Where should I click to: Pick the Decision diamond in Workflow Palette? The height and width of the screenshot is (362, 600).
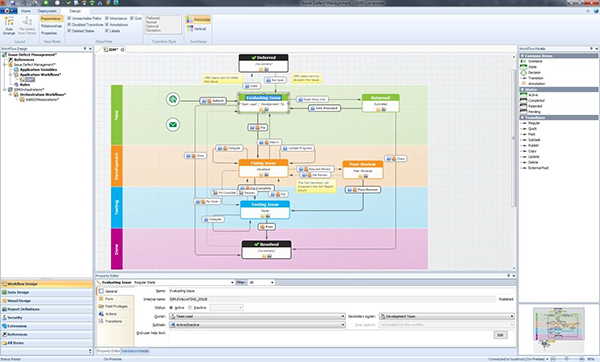point(523,72)
